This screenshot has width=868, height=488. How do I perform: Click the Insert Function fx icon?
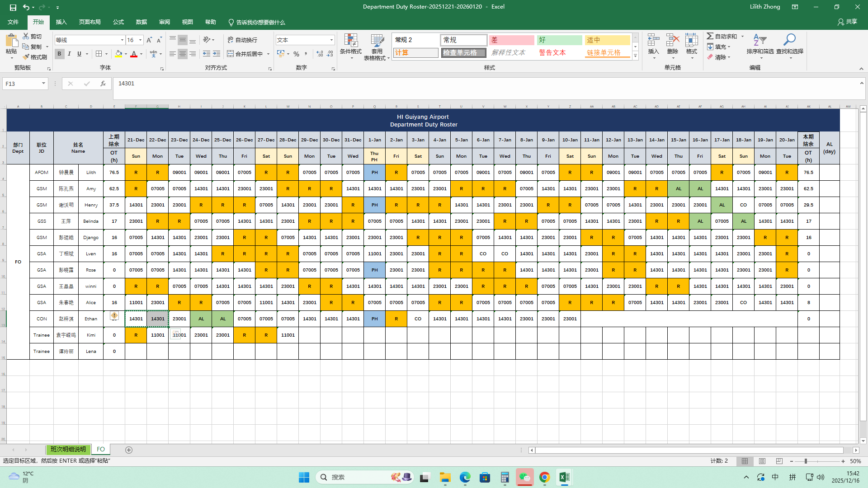pyautogui.click(x=103, y=84)
